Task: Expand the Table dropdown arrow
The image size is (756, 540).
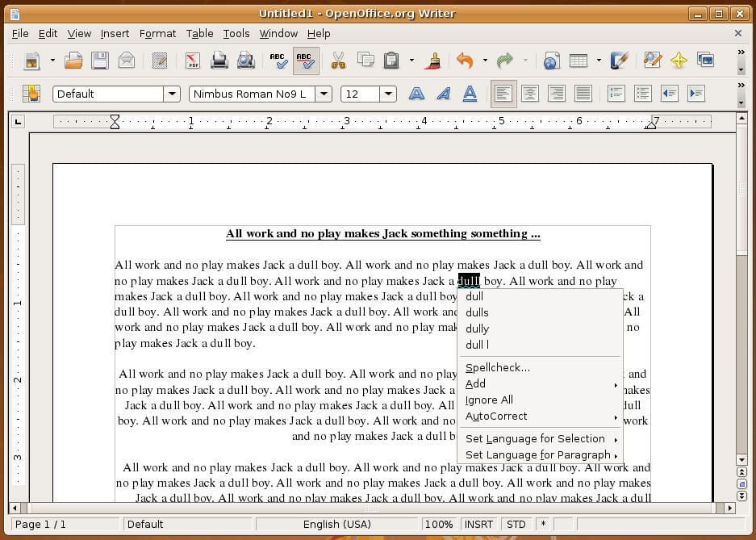Action: coord(599,61)
